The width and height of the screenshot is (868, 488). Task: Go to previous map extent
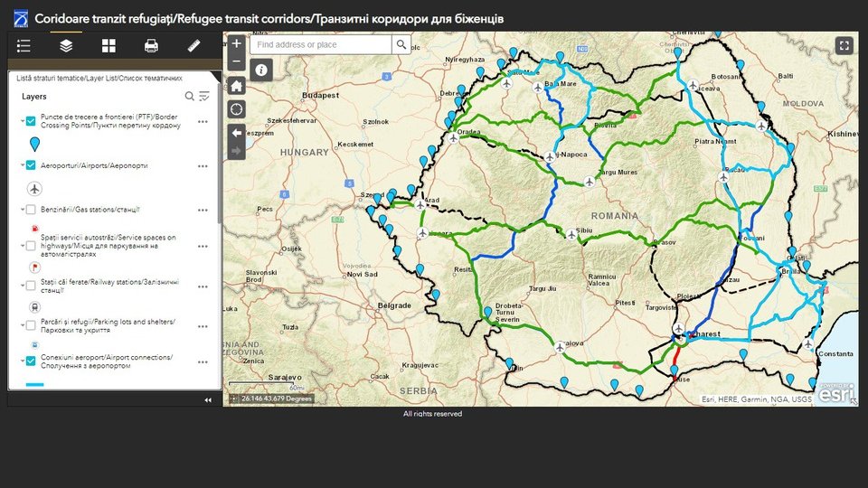[236, 133]
